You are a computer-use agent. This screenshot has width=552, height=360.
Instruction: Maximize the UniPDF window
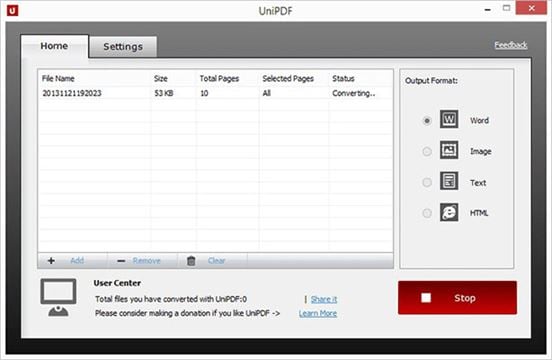tap(507, 8)
